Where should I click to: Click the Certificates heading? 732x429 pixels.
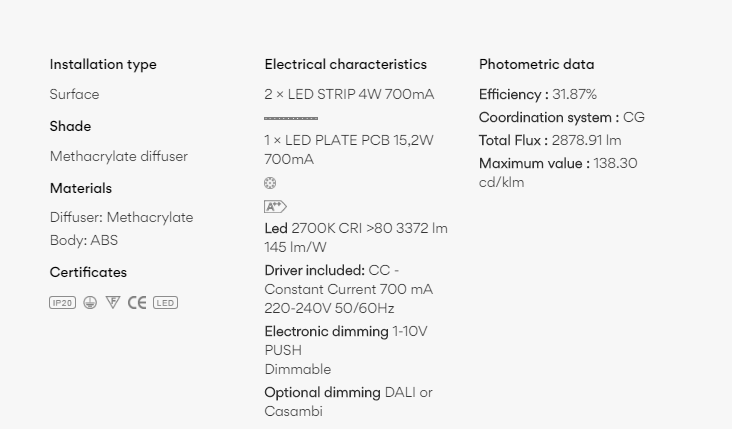(x=88, y=272)
